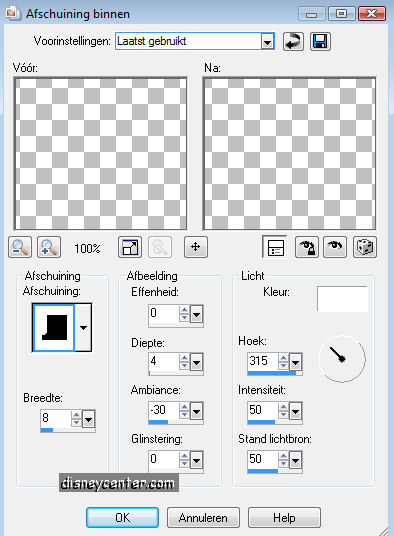Click the proof eye icon

point(335,247)
